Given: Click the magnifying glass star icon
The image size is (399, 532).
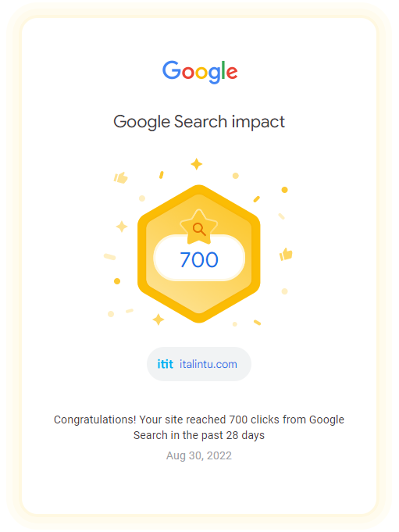Looking at the screenshot, I should (199, 227).
